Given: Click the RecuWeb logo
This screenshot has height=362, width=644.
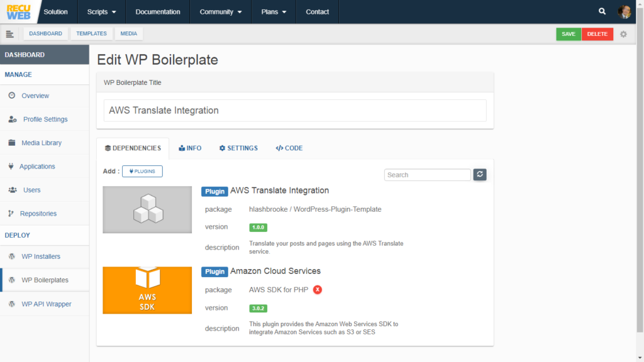Looking at the screenshot, I should tap(18, 11).
